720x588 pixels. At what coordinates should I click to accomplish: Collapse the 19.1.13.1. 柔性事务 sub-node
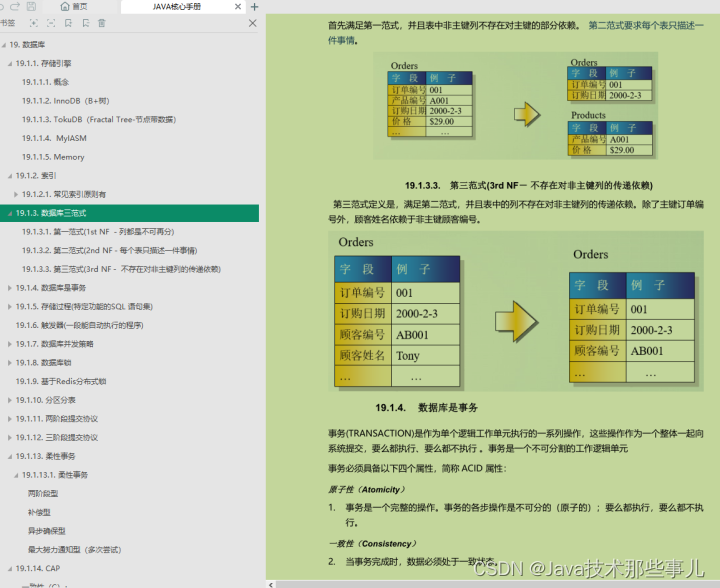pos(16,476)
